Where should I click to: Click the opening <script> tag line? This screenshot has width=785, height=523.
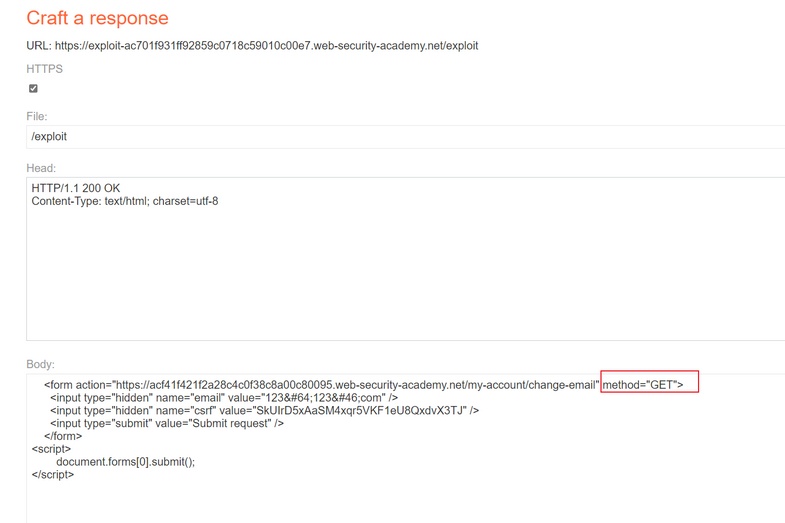tap(51, 449)
